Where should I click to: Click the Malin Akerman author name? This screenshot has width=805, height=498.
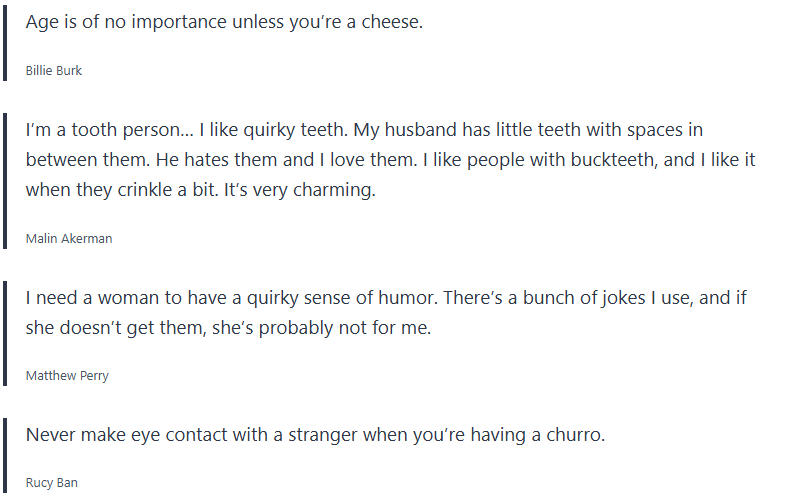click(69, 238)
